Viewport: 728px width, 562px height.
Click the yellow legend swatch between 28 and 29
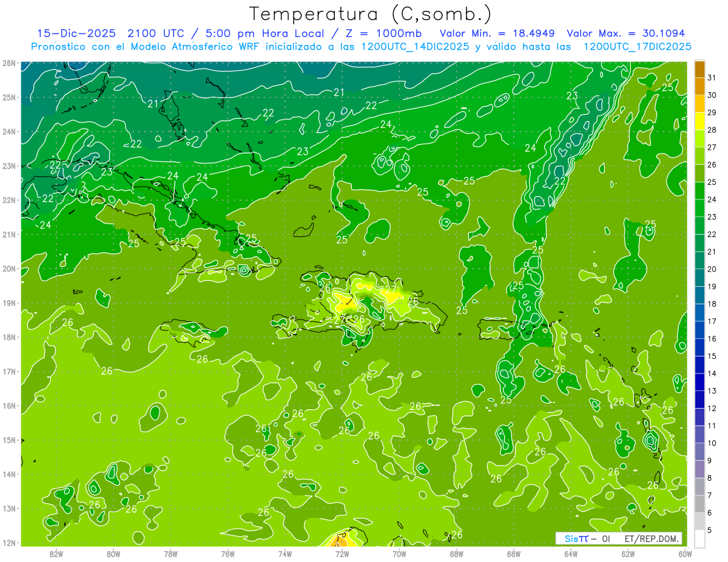tap(699, 121)
